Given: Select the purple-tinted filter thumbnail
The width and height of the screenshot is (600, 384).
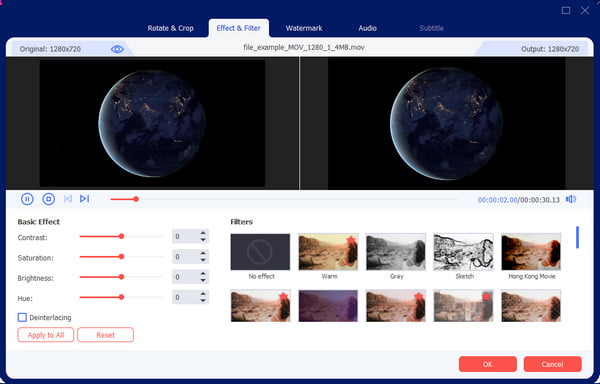Looking at the screenshot, I should click(x=328, y=306).
